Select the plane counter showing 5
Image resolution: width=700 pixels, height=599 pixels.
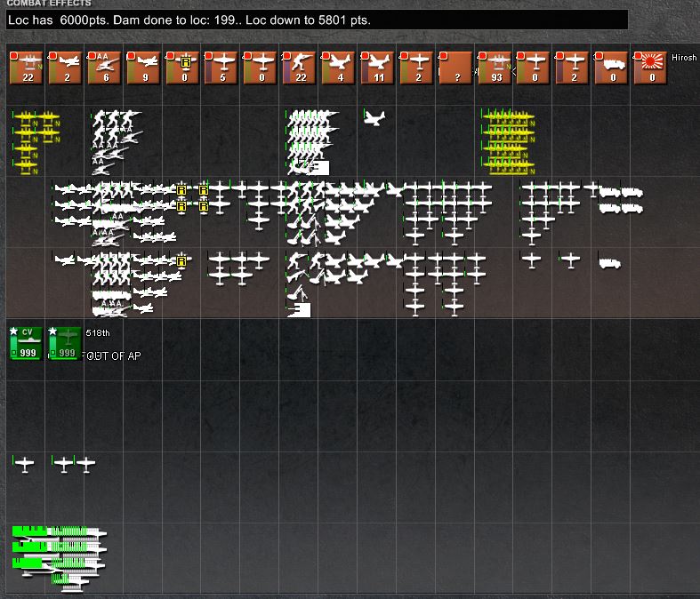221,68
